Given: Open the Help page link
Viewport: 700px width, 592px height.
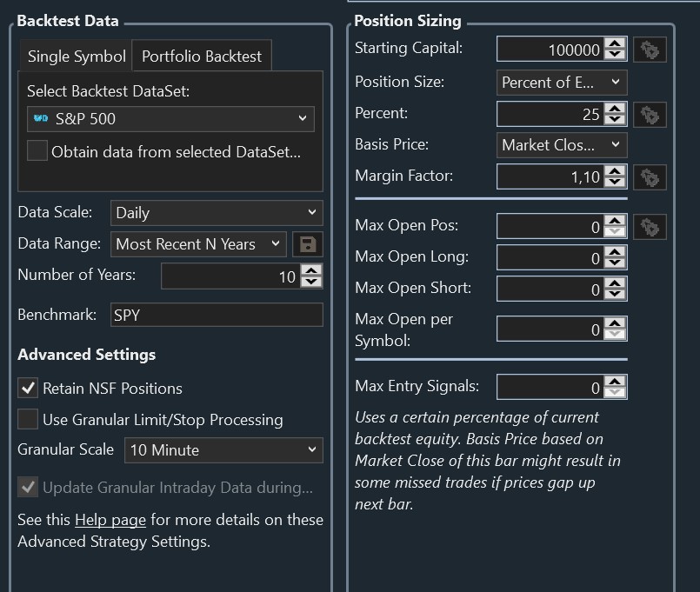Looking at the screenshot, I should (111, 520).
